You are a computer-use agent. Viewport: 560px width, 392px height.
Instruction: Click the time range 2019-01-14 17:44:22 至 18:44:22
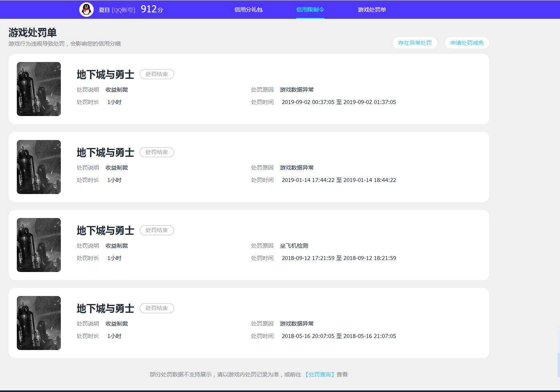tap(339, 180)
